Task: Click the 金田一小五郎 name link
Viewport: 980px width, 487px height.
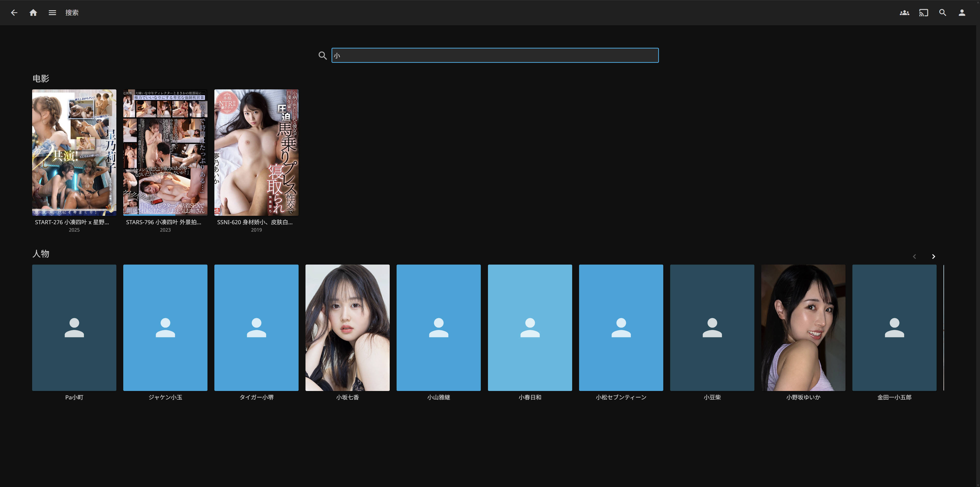Action: pyautogui.click(x=894, y=397)
